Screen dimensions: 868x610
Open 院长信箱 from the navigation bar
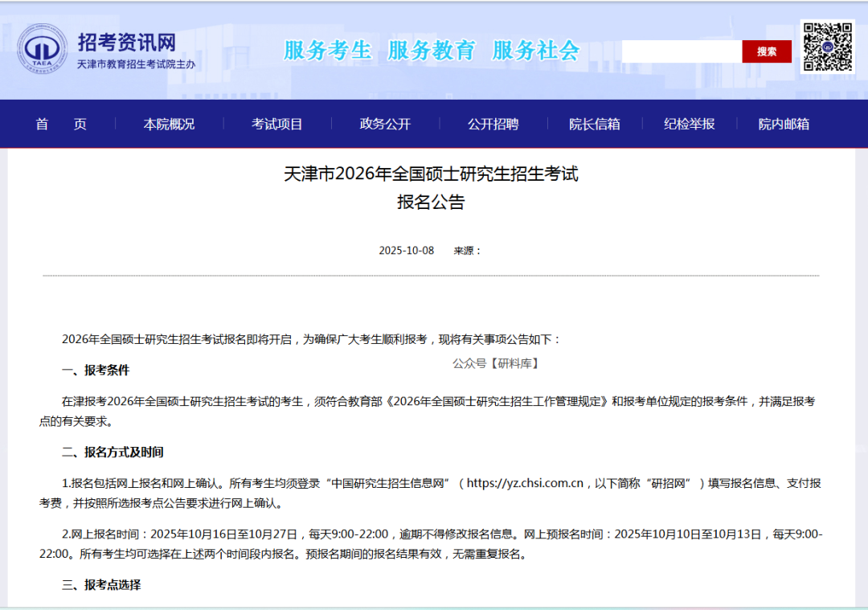[x=595, y=124]
